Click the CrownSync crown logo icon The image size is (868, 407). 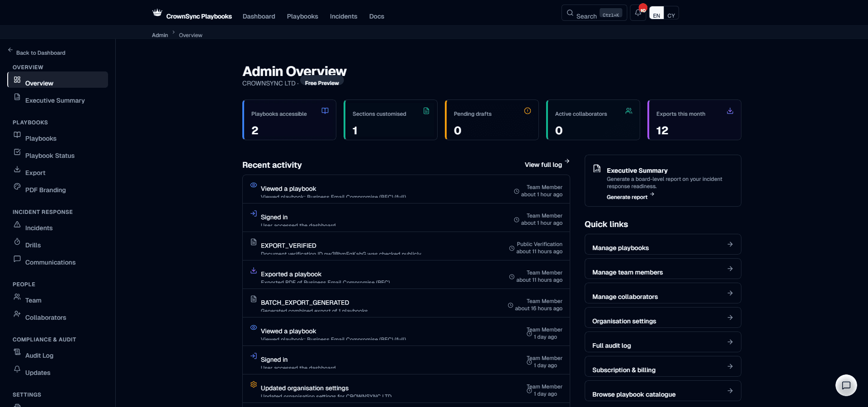(x=157, y=13)
